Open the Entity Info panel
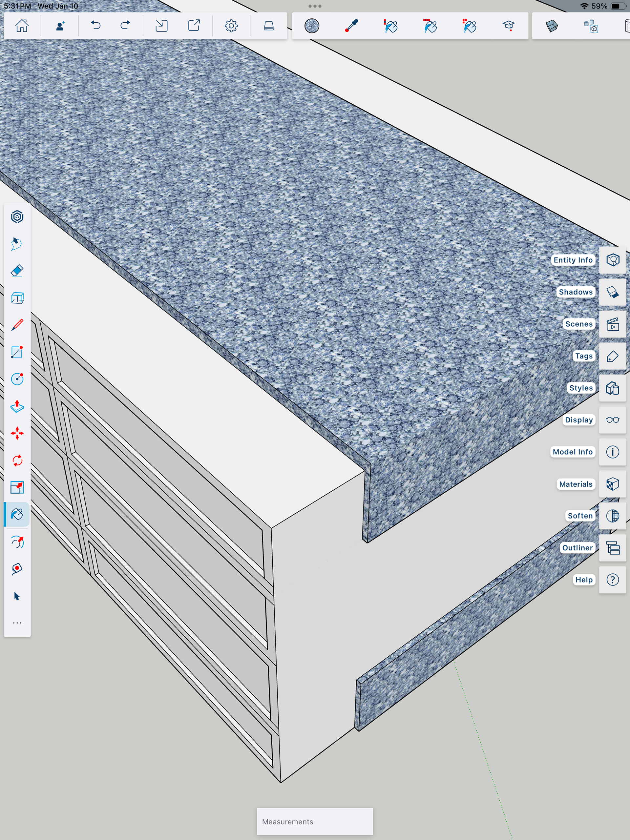This screenshot has height=840, width=630. click(613, 260)
